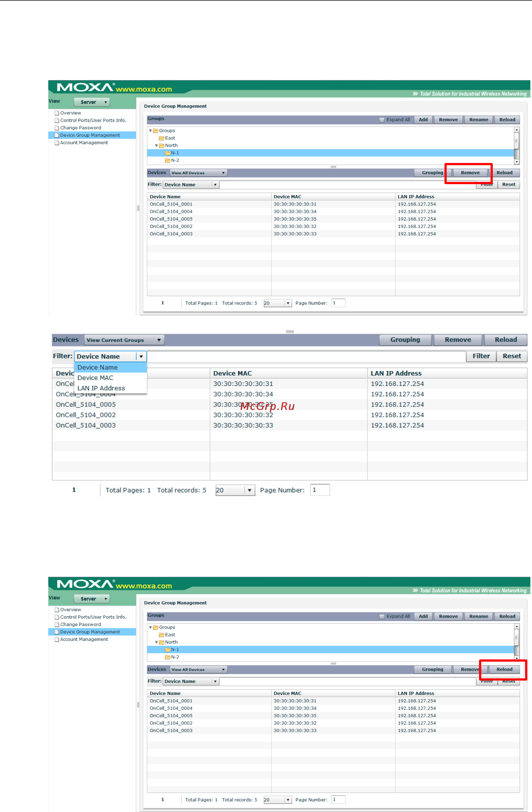
Task: Open Device Name filter dropdown in lower screenshot
Action: 191,681
